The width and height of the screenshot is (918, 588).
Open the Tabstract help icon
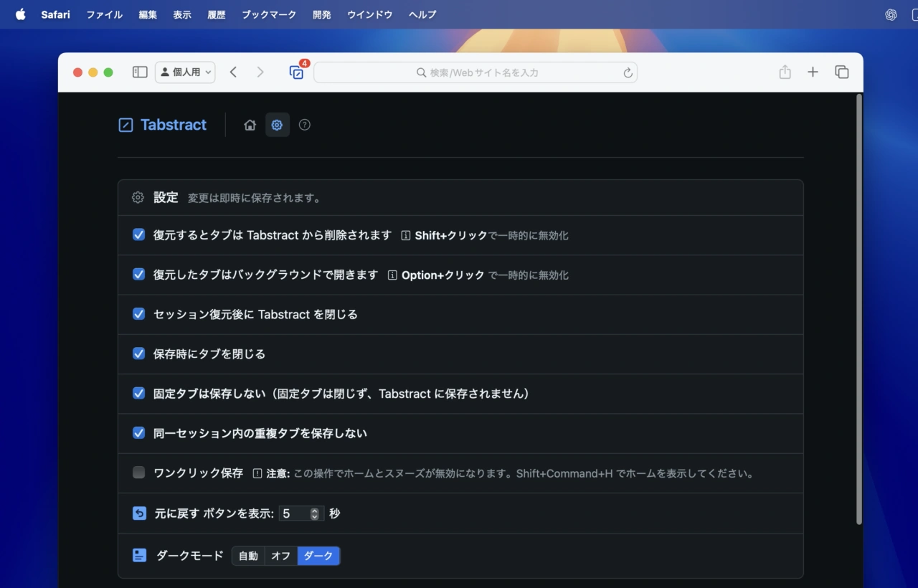point(304,124)
